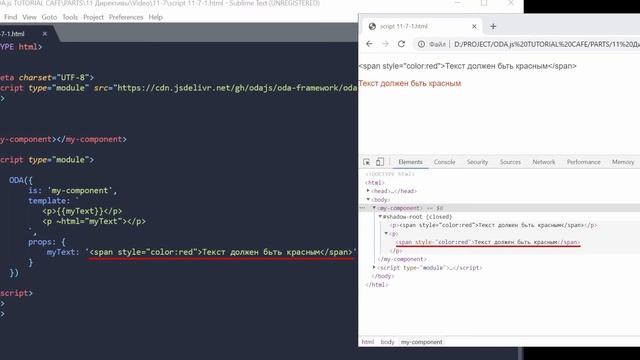Viewport: 640px width, 360px height.
Task: Click the site info icon in address bar
Action: (421, 44)
